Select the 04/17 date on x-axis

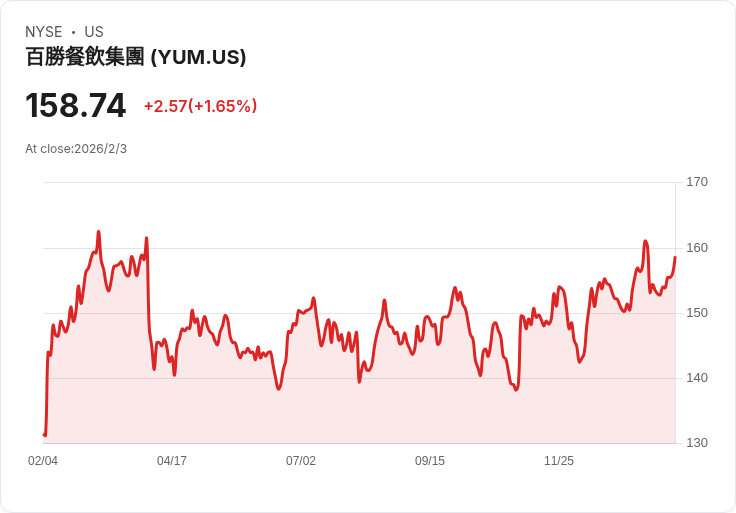(x=172, y=461)
